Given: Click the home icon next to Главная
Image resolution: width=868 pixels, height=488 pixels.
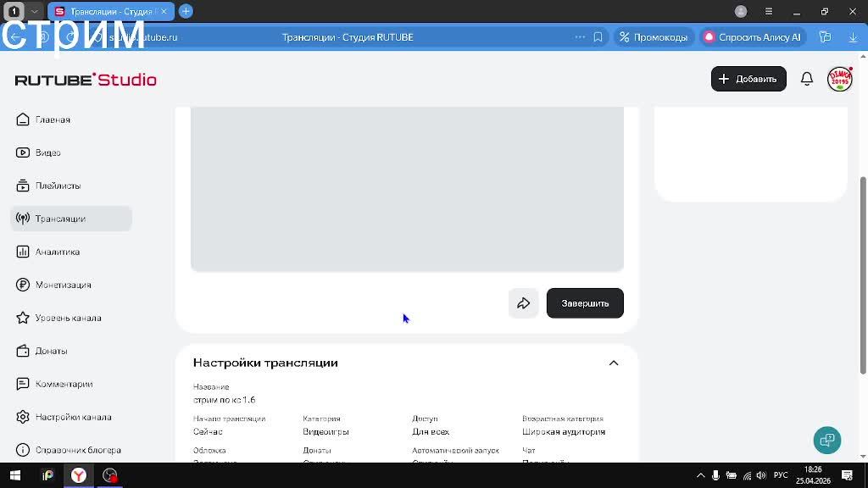Looking at the screenshot, I should 23,119.
